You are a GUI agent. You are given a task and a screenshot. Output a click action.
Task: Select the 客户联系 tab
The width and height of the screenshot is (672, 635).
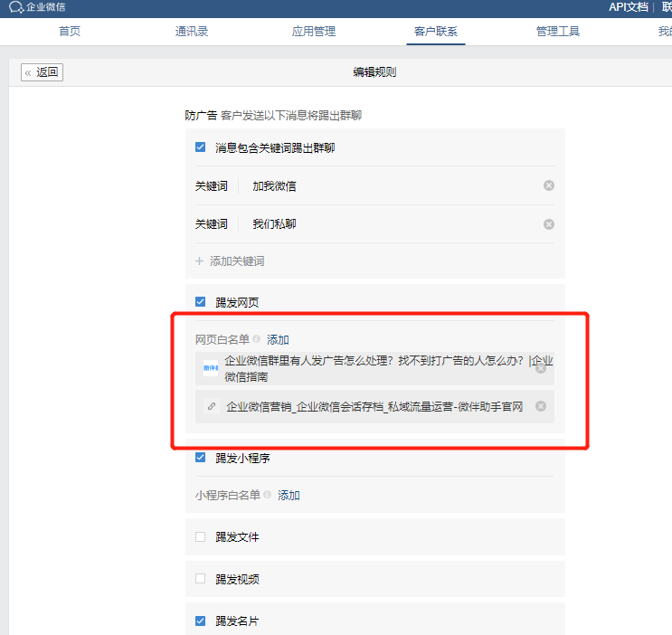436,32
